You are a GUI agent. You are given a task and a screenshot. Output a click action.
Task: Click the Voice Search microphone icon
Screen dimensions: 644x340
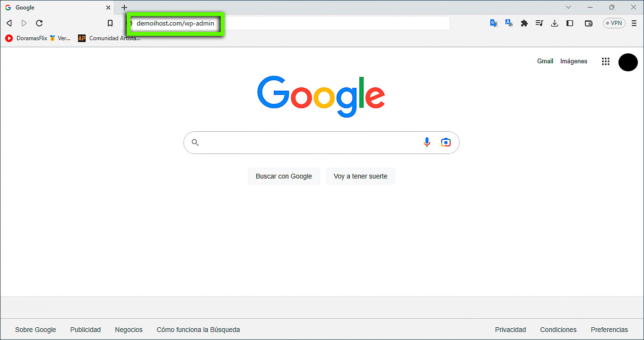(427, 142)
